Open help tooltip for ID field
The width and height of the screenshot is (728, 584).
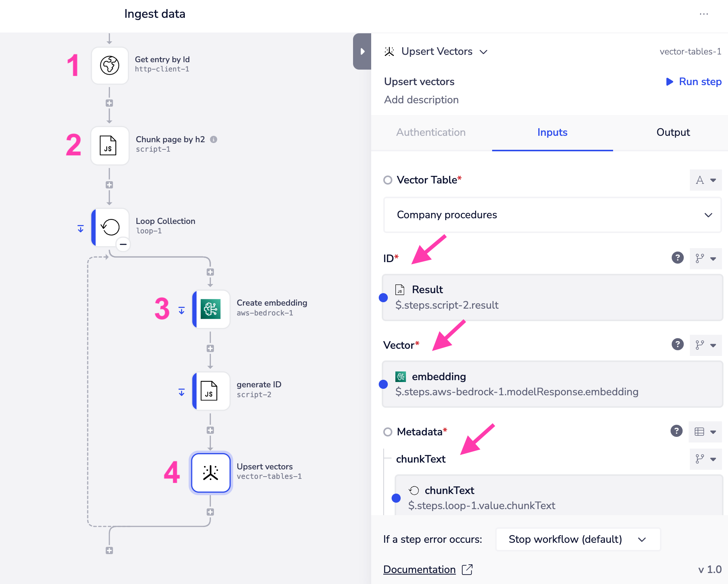(x=677, y=258)
